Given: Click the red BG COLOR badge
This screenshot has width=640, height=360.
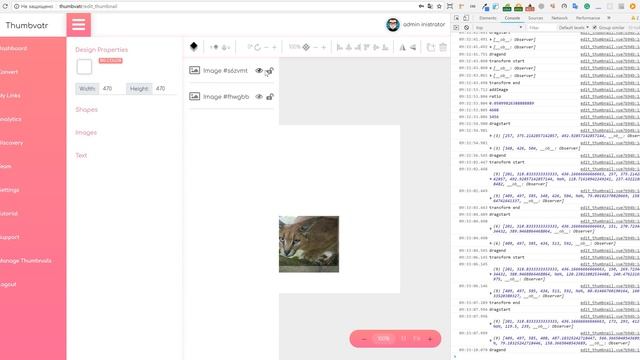Looking at the screenshot, I should [x=110, y=60].
